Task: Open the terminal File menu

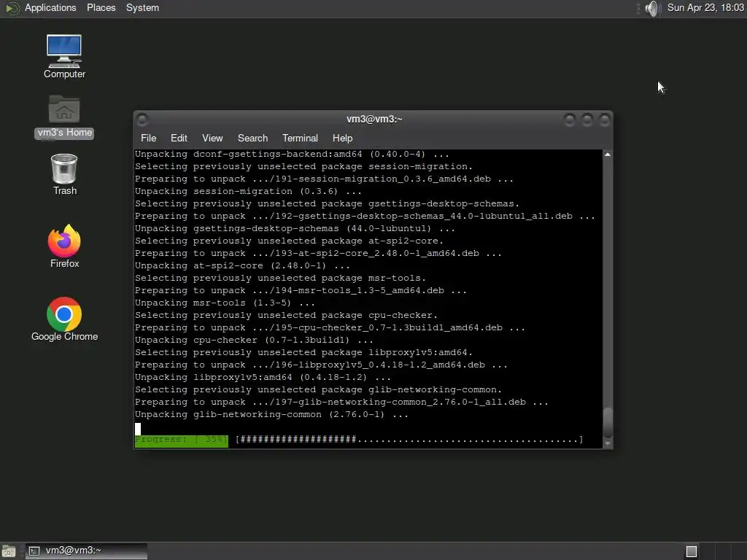Action: pos(148,138)
